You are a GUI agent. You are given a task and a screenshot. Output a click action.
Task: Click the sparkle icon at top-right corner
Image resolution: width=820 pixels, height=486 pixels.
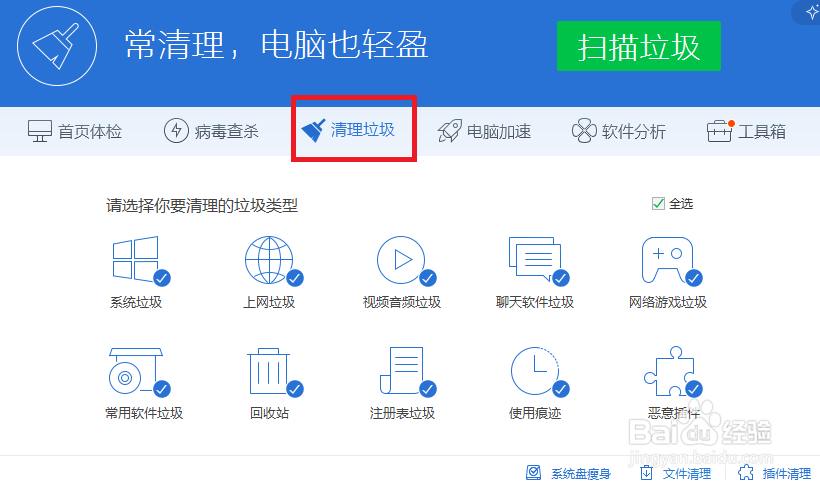812,12
